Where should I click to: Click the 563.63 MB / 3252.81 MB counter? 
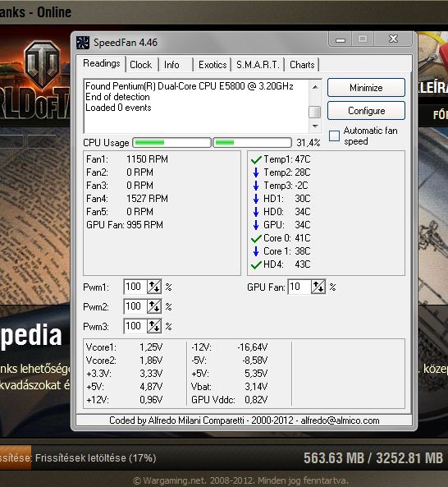(x=373, y=457)
